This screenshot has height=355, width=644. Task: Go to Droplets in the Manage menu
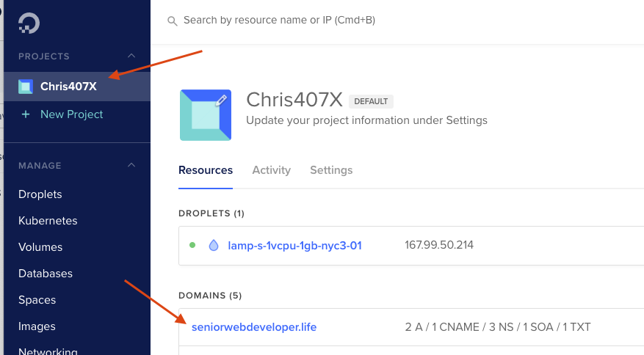click(40, 194)
